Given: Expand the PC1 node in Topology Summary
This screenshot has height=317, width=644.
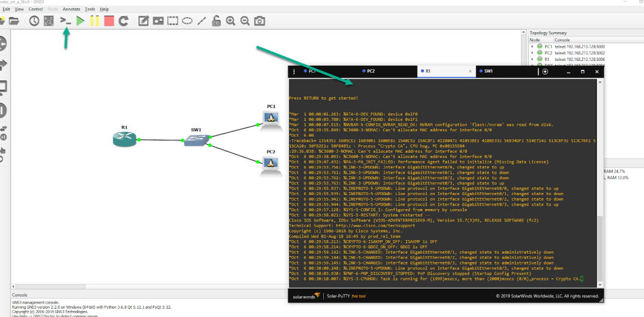Looking at the screenshot, I should pos(532,46).
